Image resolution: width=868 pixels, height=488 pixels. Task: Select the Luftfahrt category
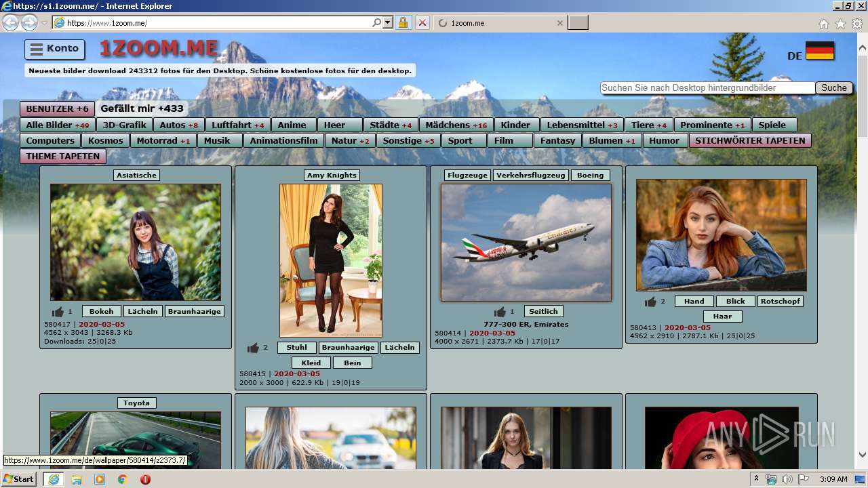pos(237,125)
